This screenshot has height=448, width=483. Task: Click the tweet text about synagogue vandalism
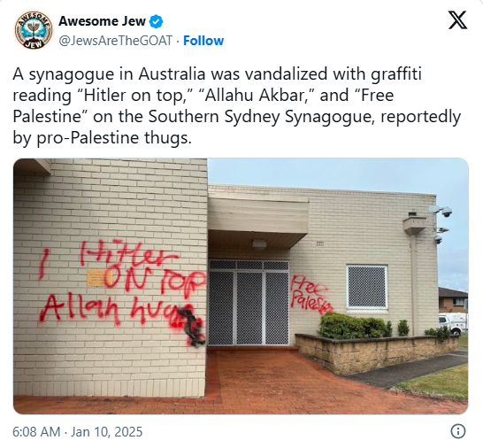coord(236,105)
